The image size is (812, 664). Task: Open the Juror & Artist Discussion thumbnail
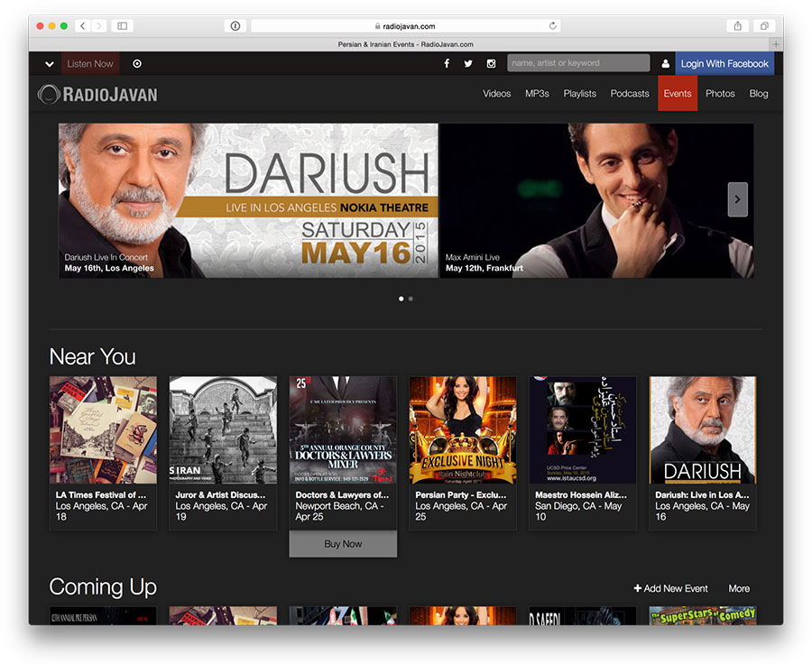[x=223, y=430]
